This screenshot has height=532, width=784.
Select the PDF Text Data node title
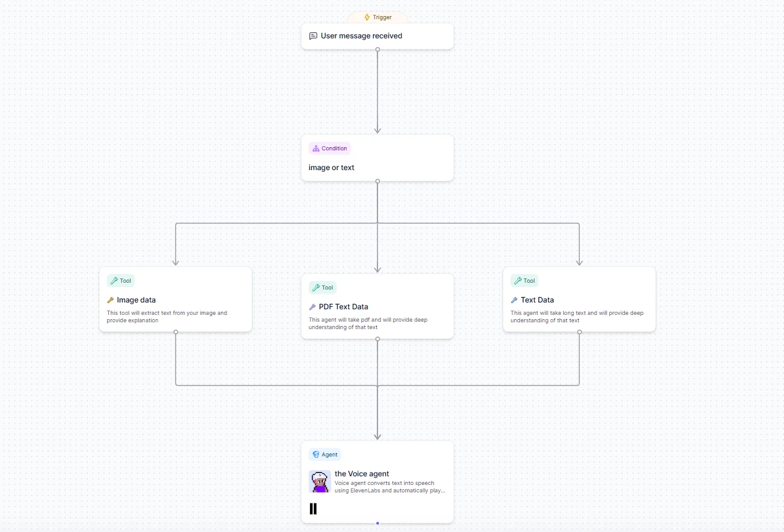tap(343, 307)
